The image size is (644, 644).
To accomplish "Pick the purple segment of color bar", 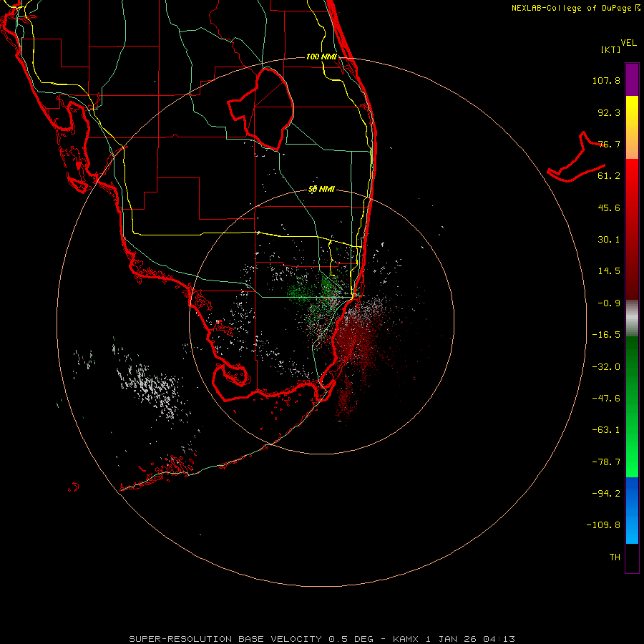I will pos(632,79).
